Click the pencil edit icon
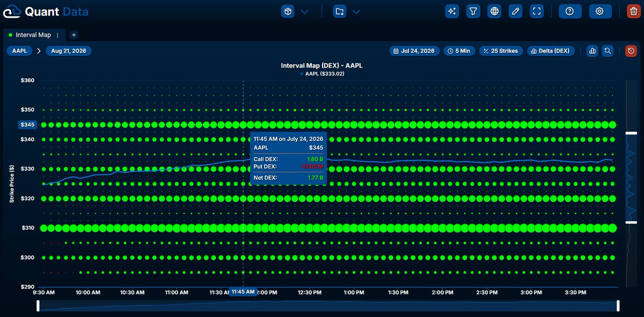Image resolution: width=644 pixels, height=317 pixels. 515,11
